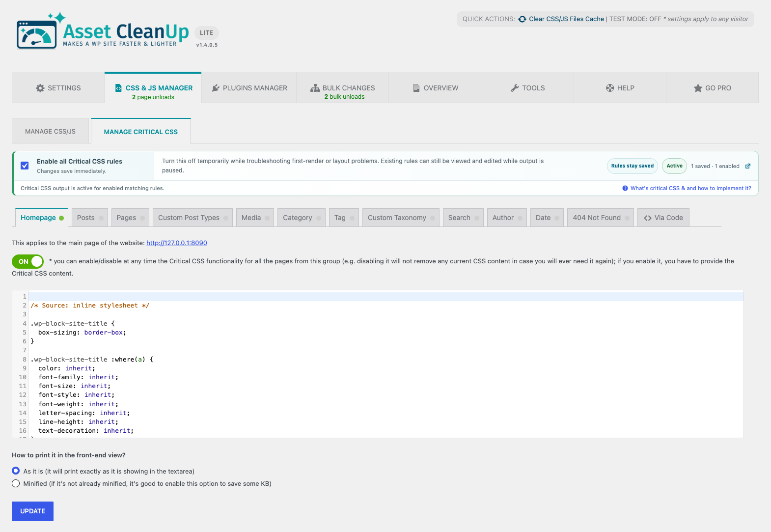This screenshot has height=532, width=771.
Task: Click the 'text-decoration: inherit;' code line
Action: (86, 431)
